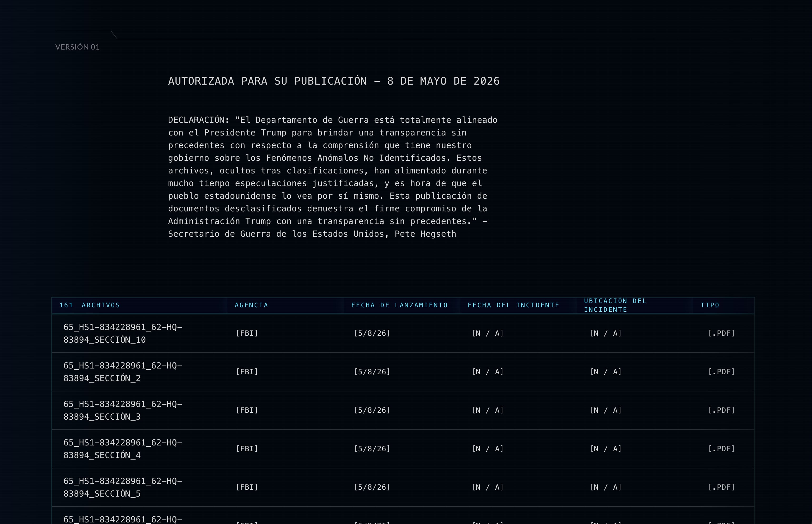Select the TIPO column header
Image resolution: width=812 pixels, height=524 pixels.
tap(710, 305)
